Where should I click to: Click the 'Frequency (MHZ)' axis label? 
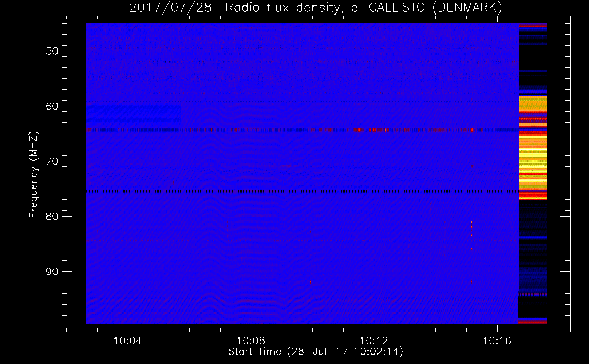tap(33, 175)
